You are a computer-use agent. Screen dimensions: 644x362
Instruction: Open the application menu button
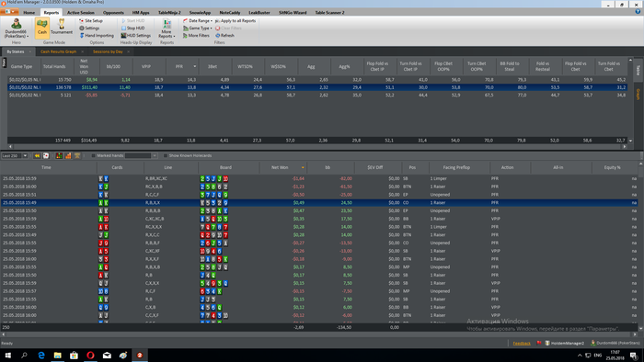click(x=10, y=12)
